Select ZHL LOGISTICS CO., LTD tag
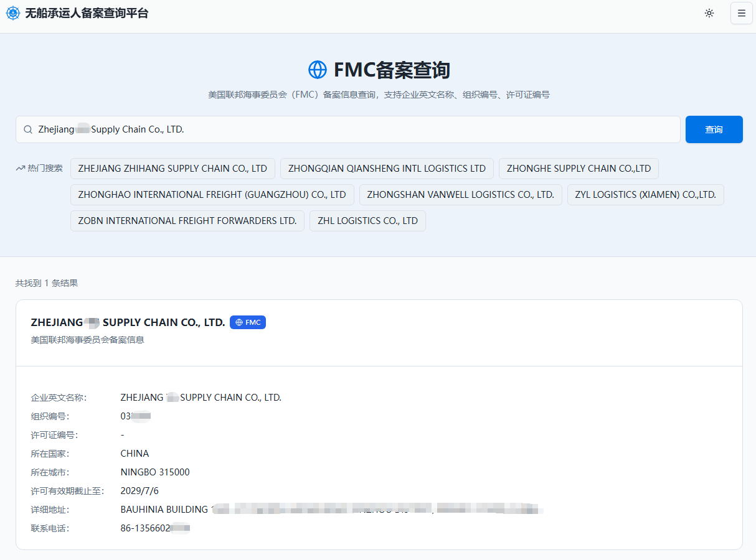 pos(367,221)
